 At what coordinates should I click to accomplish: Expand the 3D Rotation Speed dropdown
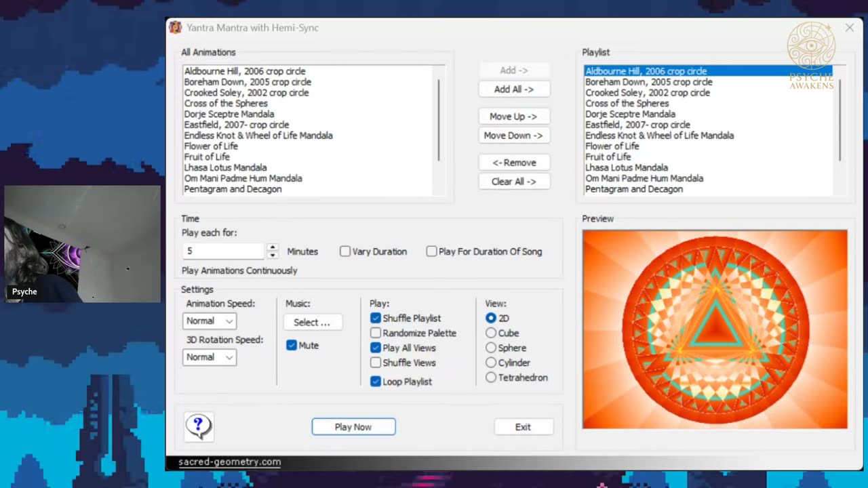pyautogui.click(x=210, y=357)
